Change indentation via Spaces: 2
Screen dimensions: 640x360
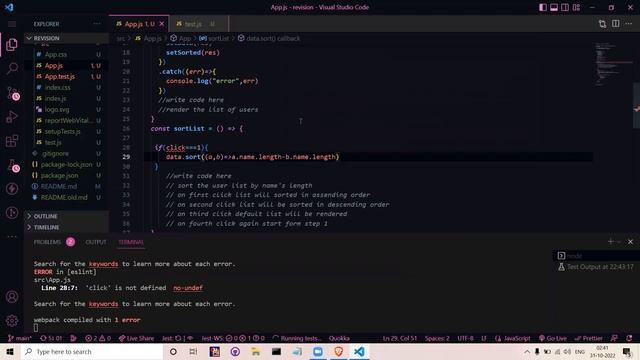(437, 338)
